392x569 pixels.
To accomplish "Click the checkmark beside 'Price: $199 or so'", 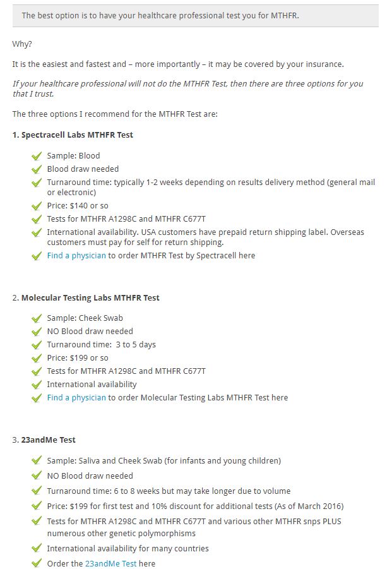I will pos(36,358).
